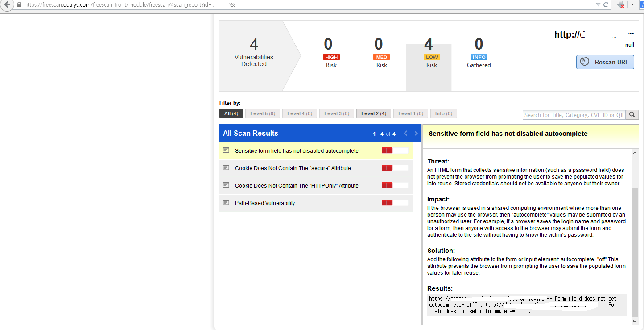Image resolution: width=644 pixels, height=330 pixels.
Task: Go to next results page arrow
Action: click(x=416, y=133)
